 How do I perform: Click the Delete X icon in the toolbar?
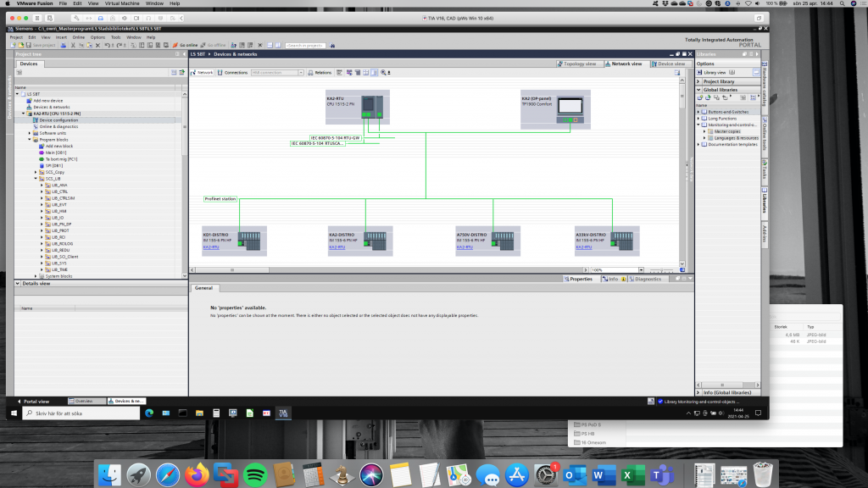(97, 46)
